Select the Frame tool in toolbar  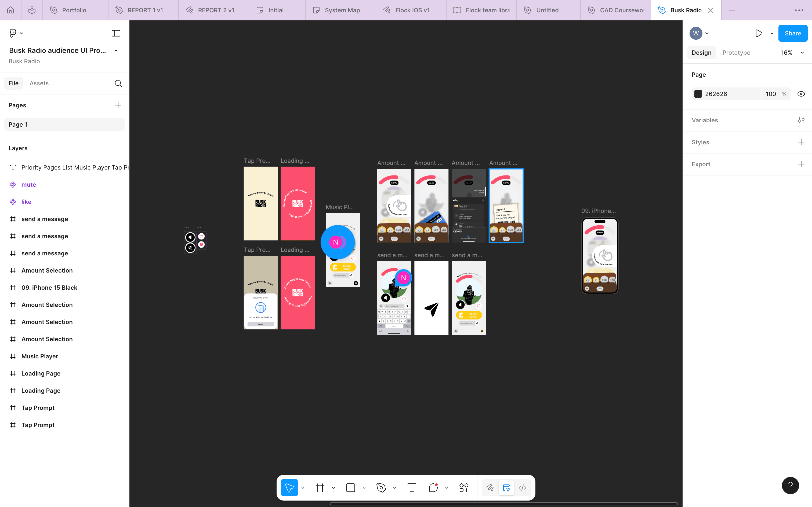[320, 488]
